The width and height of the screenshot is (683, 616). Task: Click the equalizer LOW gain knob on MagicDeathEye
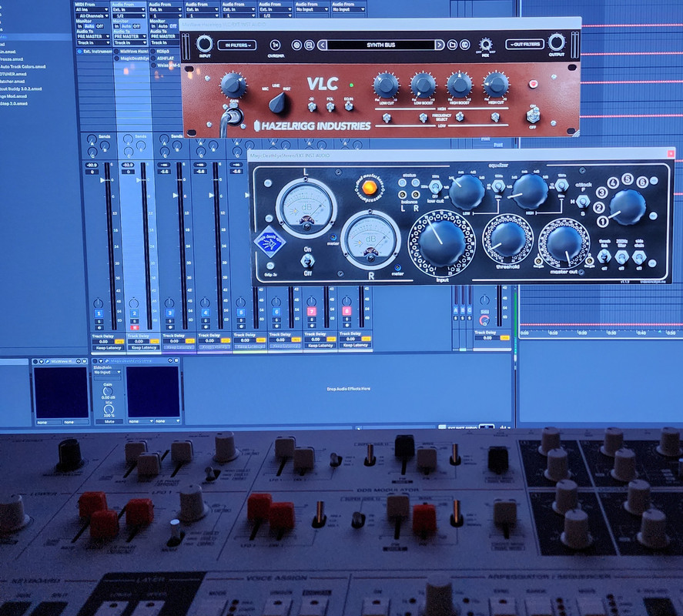[467, 192]
